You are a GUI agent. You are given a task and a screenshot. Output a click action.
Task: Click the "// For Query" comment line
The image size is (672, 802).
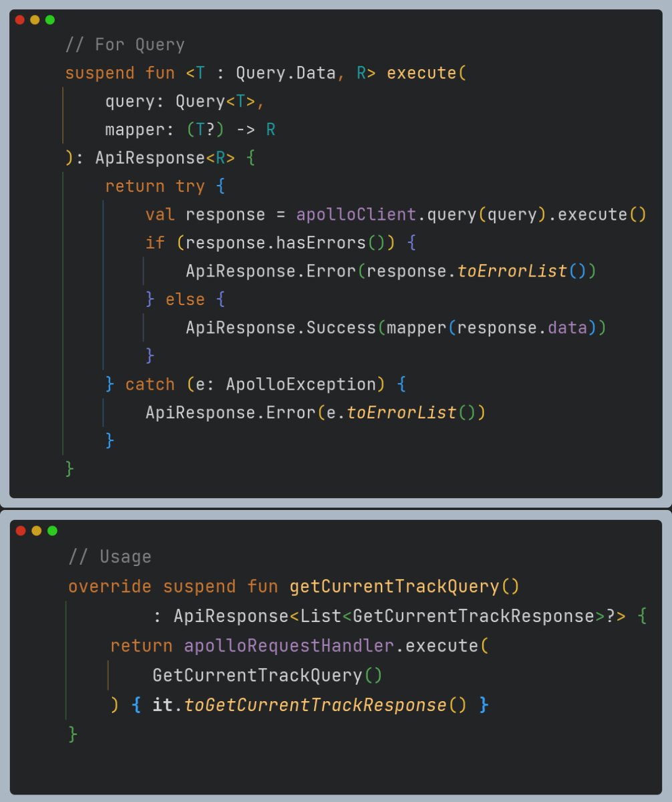point(125,45)
